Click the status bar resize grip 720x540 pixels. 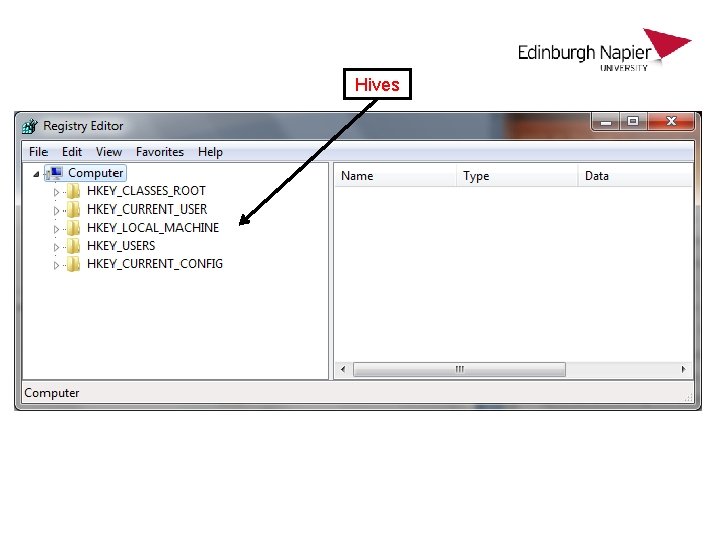coord(688,398)
